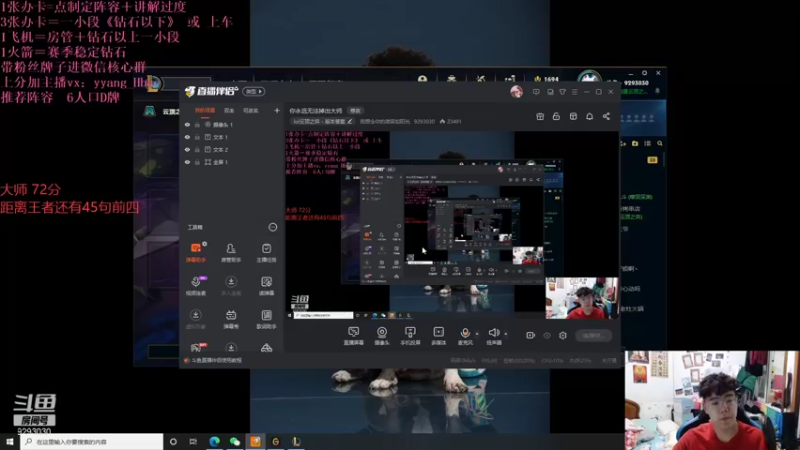Switch to the first orange scene tab
The height and width of the screenshot is (450, 800).
coord(205,110)
